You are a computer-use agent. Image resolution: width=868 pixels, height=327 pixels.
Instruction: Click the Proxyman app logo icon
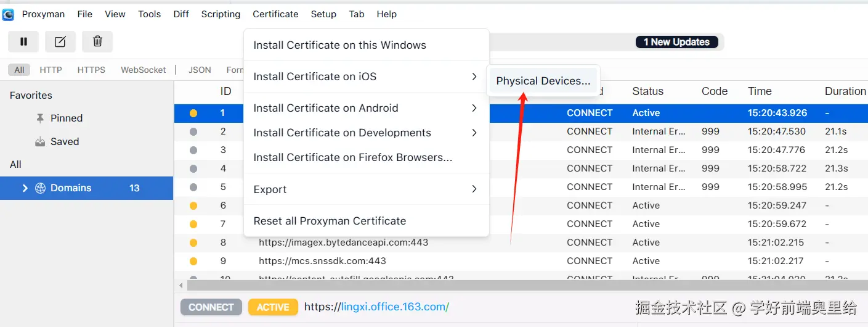tap(8, 14)
